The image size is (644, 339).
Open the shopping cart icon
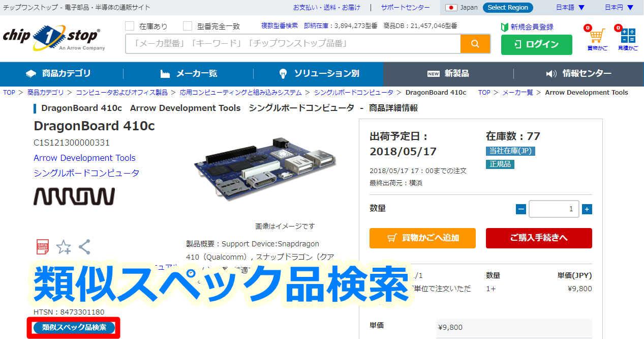point(597,38)
